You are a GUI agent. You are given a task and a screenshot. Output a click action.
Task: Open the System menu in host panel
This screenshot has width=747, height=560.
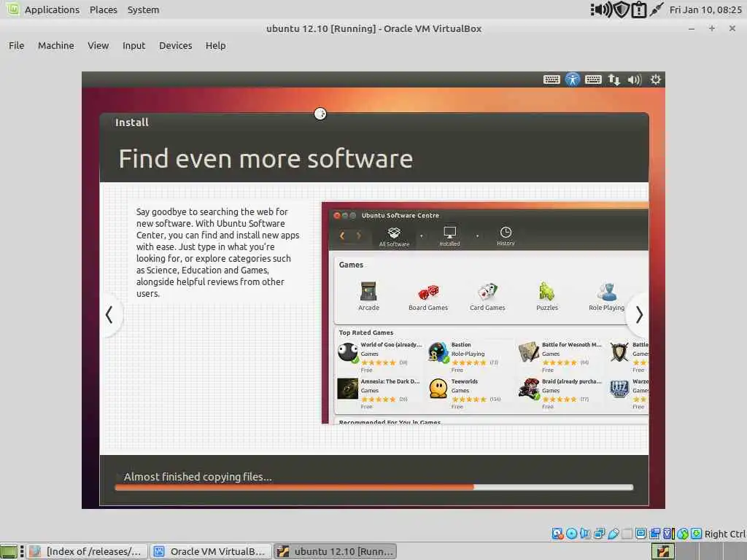144,9
